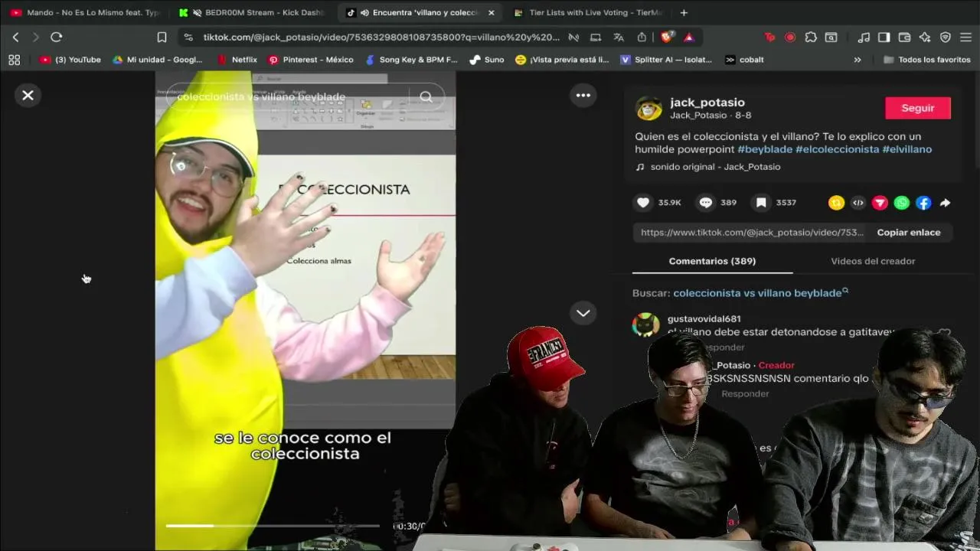980x551 pixels.
Task: Open Brave Shields lion icon
Action: coord(667,37)
